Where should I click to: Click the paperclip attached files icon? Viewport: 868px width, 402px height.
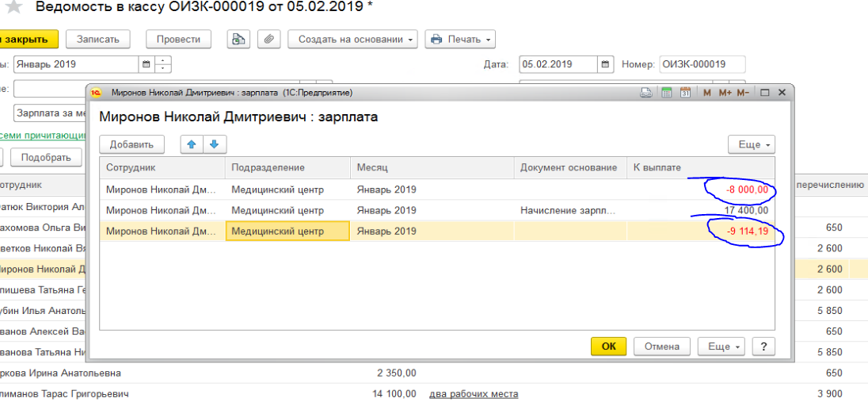[x=269, y=39]
